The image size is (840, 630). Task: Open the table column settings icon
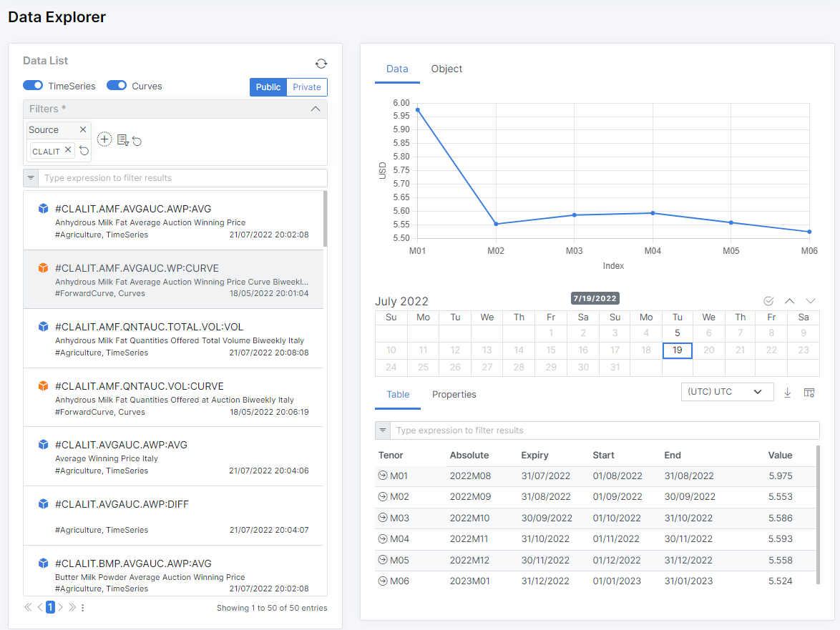point(809,393)
